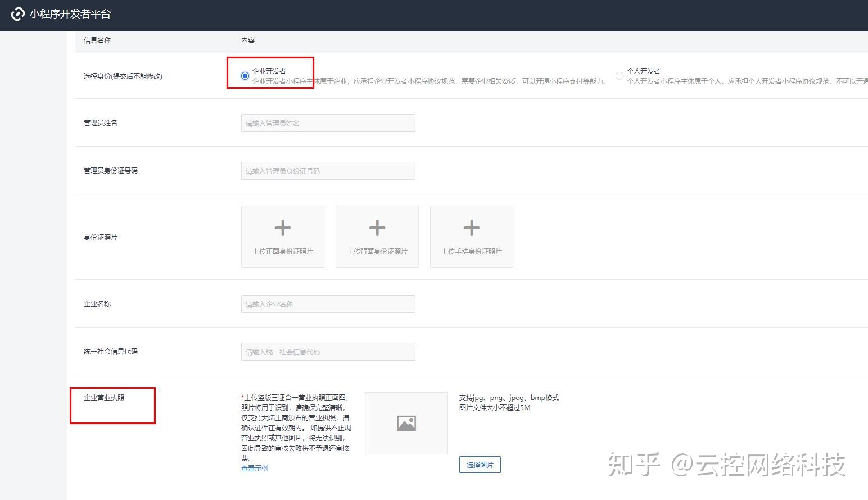Open the 查看示例 link
This screenshot has height=500, width=868.
(x=254, y=469)
